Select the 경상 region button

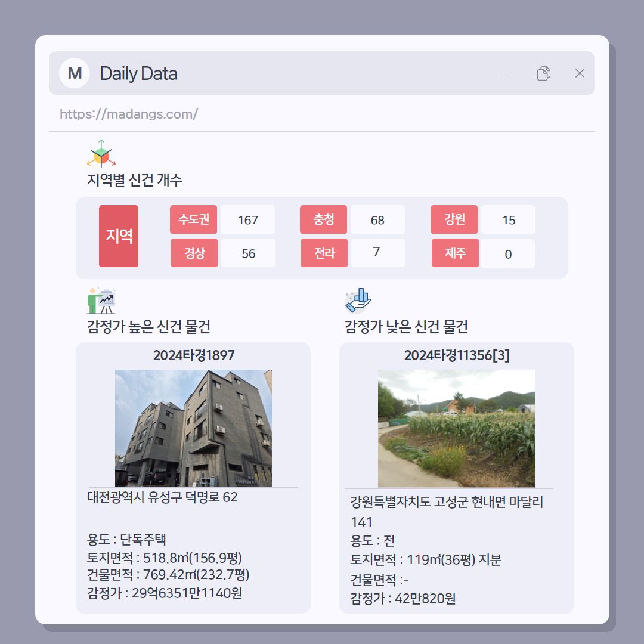[194, 253]
